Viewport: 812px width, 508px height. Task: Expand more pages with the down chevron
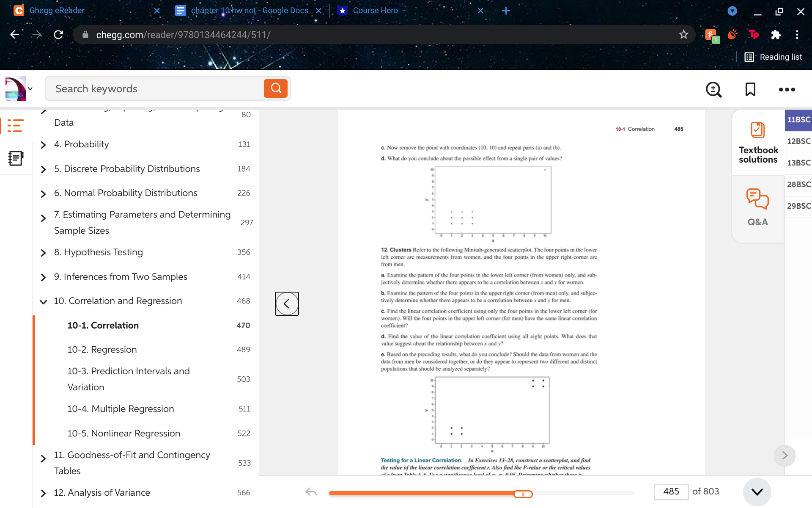(x=757, y=492)
